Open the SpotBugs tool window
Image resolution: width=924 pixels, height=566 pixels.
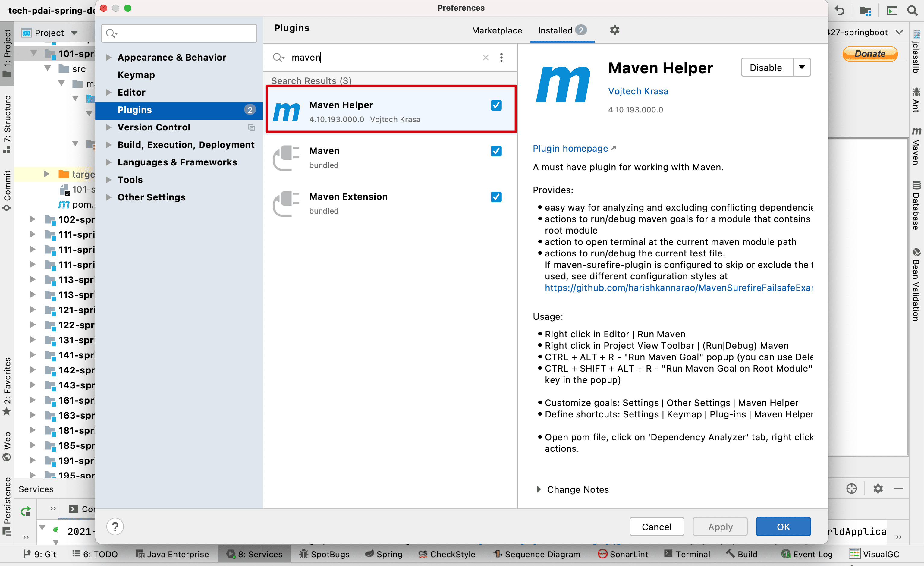(324, 554)
